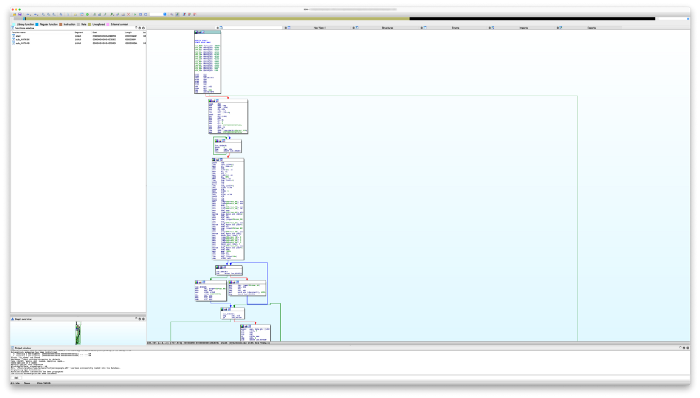Select the start function in Functions window

tap(78, 36)
